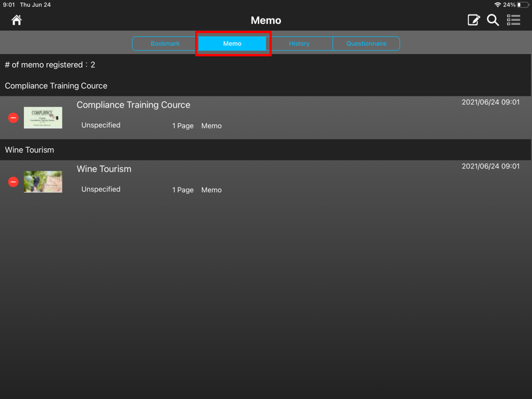The width and height of the screenshot is (532, 399).
Task: Tap the Memo label in Wine Tourism row
Action: click(x=211, y=190)
